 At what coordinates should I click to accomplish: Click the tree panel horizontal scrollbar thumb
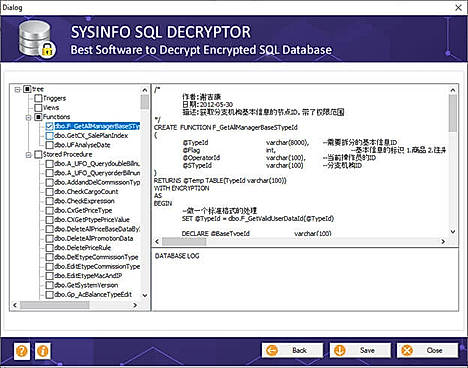(x=55, y=305)
